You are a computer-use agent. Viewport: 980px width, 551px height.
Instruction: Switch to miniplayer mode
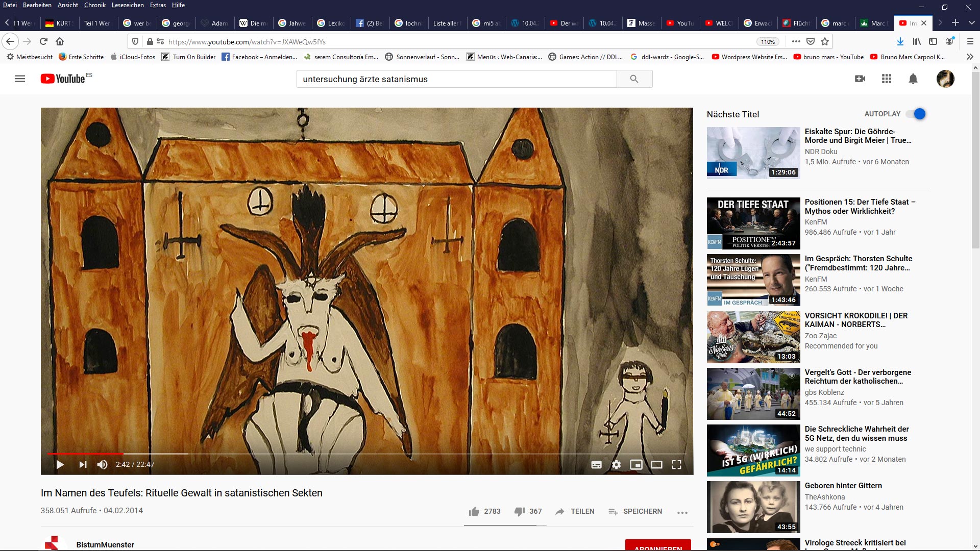point(636,464)
